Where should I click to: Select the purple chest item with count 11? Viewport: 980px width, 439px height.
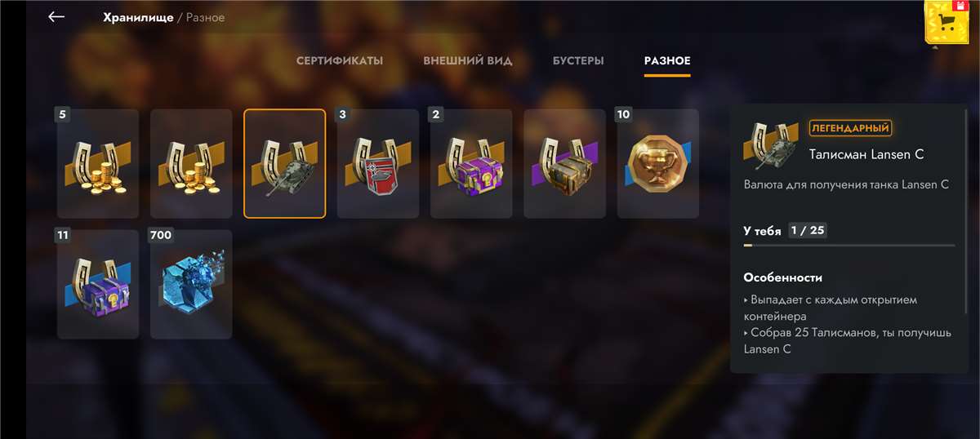[x=98, y=284]
